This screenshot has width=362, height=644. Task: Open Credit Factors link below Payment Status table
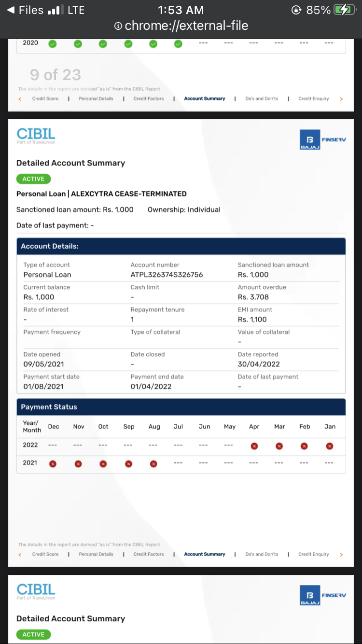pos(149,554)
